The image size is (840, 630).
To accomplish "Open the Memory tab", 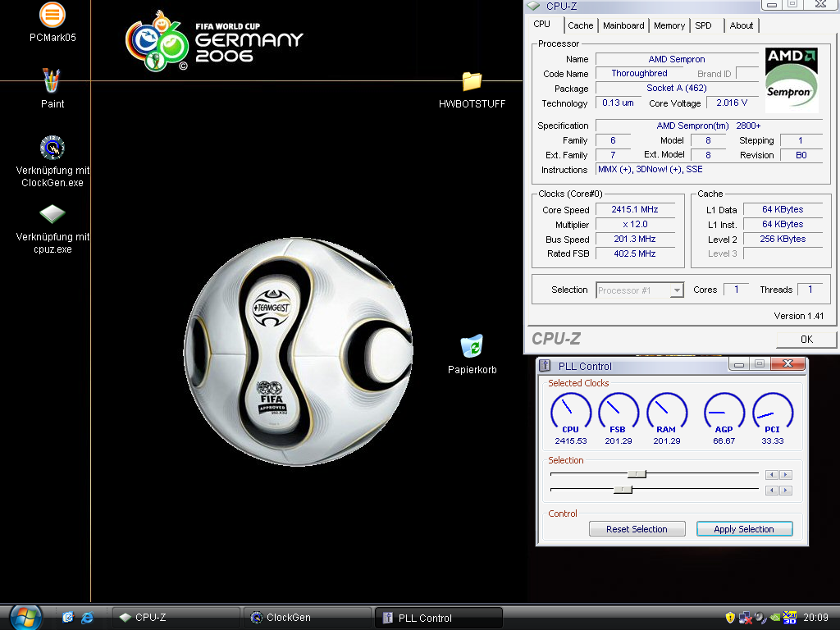I will [669, 25].
